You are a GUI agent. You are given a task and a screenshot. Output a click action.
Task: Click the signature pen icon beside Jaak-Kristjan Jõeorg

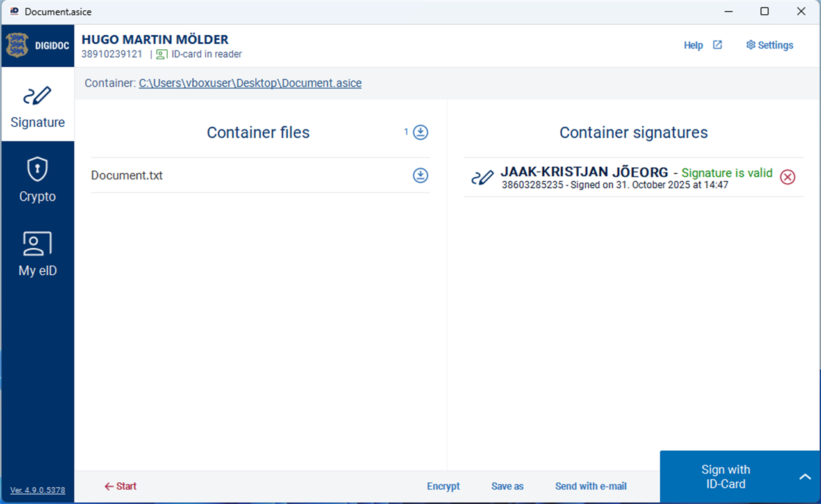pyautogui.click(x=482, y=178)
